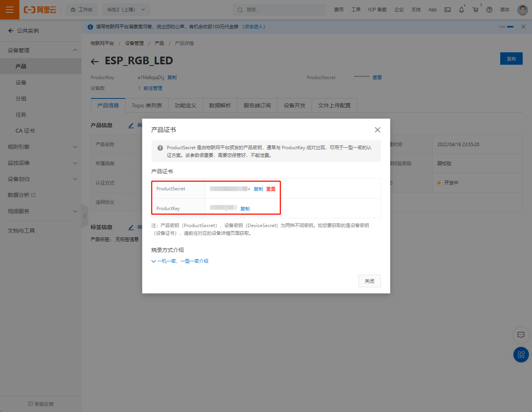Collapse the left sidebar handle
This screenshot has width=532, height=412.
(85, 216)
